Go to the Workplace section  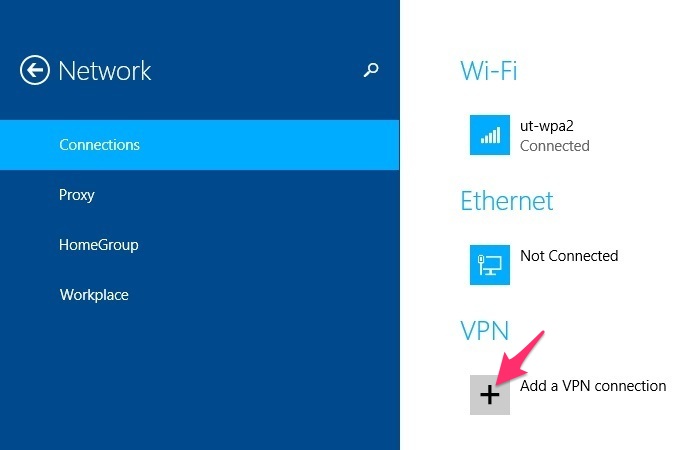pos(94,294)
